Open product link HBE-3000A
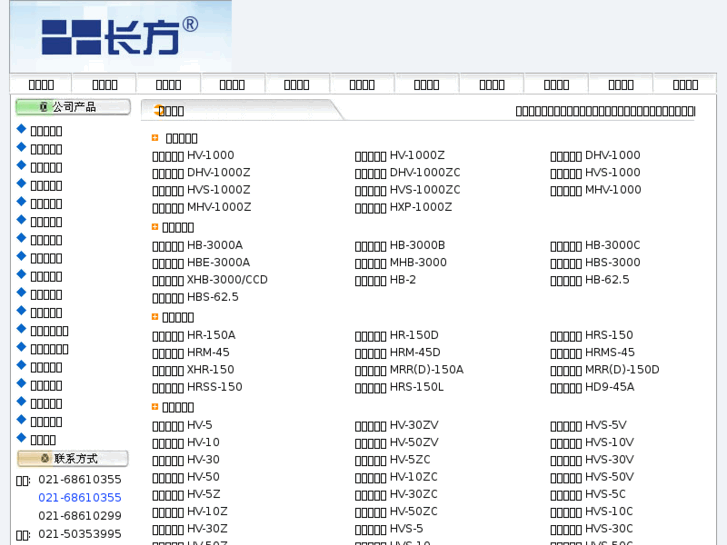The height and width of the screenshot is (545, 727). (x=201, y=263)
